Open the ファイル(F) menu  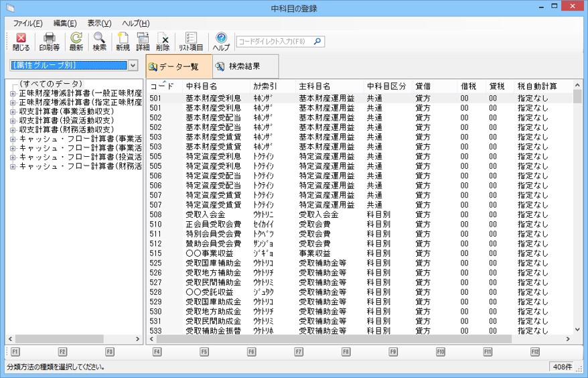pos(27,23)
